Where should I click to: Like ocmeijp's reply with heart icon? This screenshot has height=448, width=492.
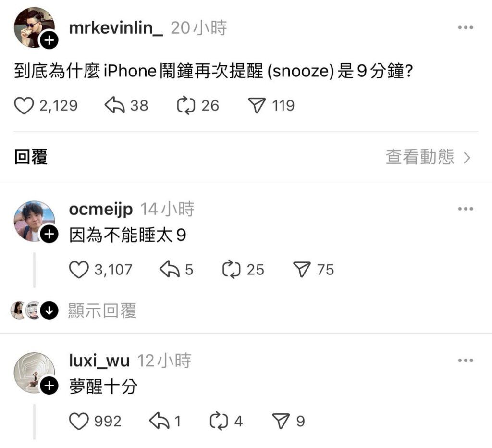(x=79, y=270)
